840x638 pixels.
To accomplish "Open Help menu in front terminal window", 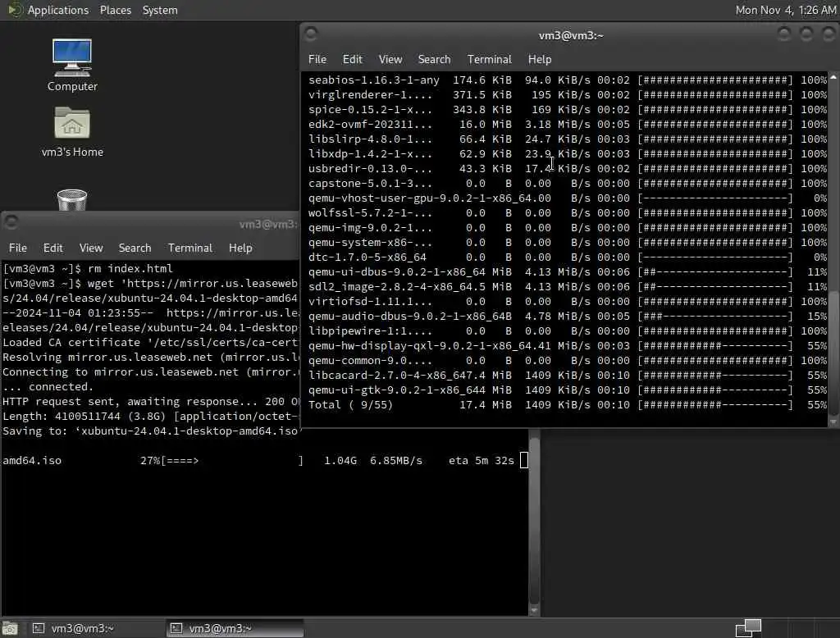I will coord(540,60).
